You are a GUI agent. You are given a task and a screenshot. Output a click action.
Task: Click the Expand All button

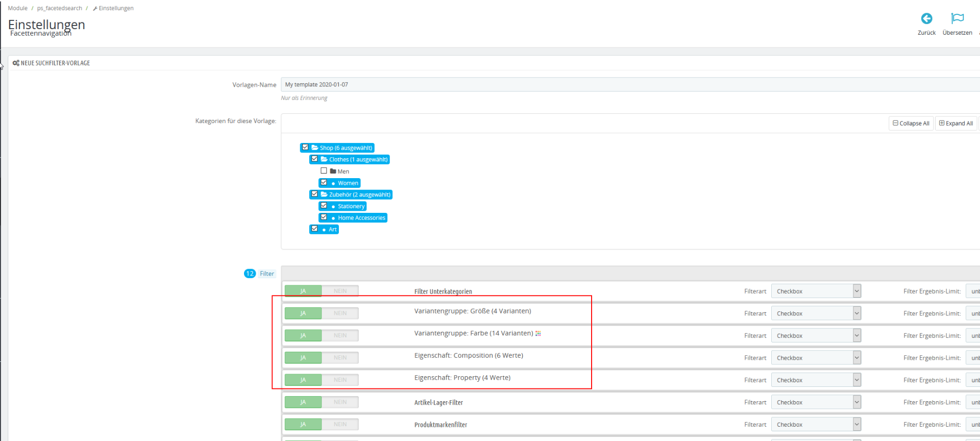coord(956,124)
